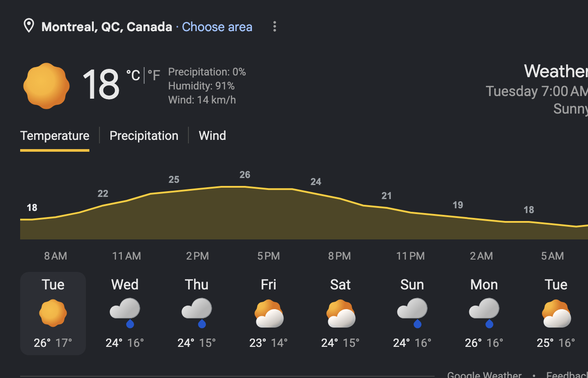The height and width of the screenshot is (378, 588).
Task: Select Sunday's rain cloud forecast icon
Action: [x=412, y=313]
